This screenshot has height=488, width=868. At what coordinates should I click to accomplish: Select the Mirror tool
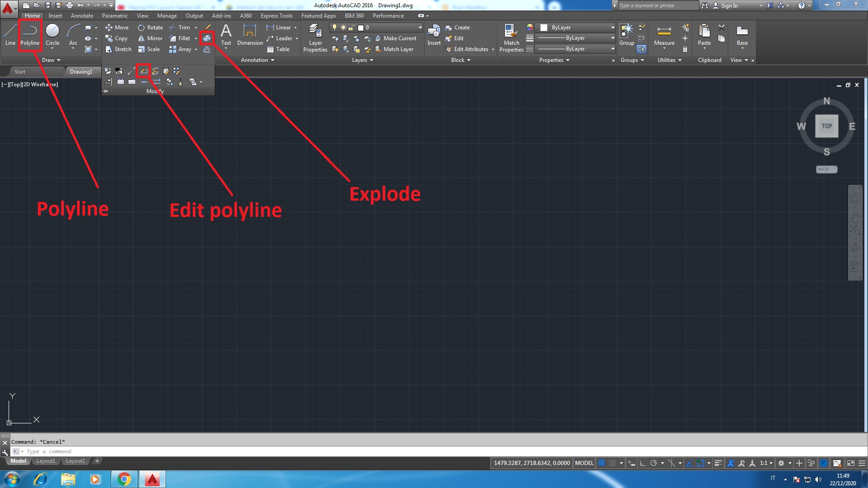(149, 38)
